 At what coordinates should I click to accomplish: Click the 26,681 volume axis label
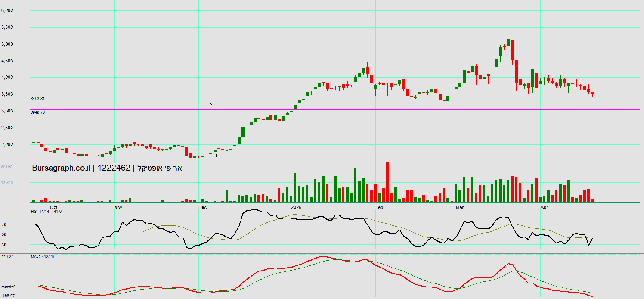pos(7,167)
